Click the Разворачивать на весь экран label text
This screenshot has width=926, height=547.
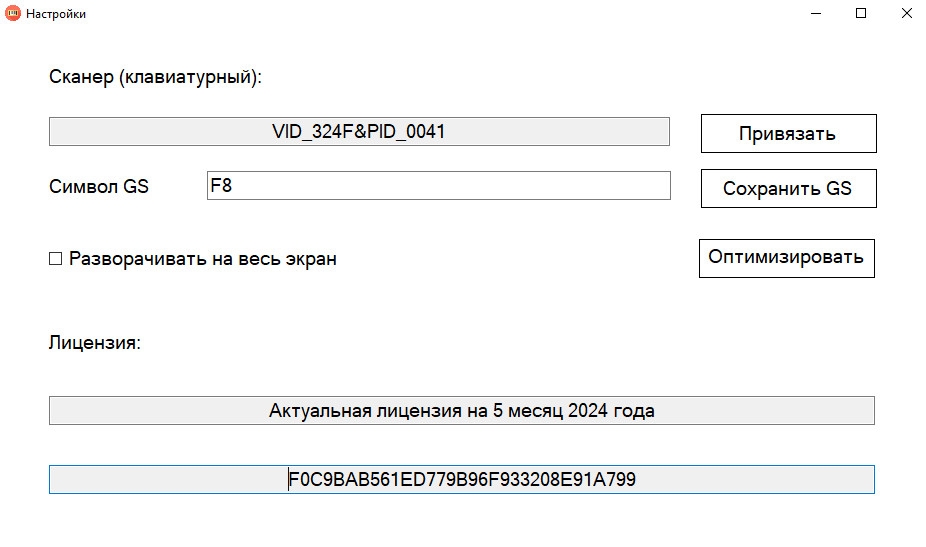pos(202,259)
